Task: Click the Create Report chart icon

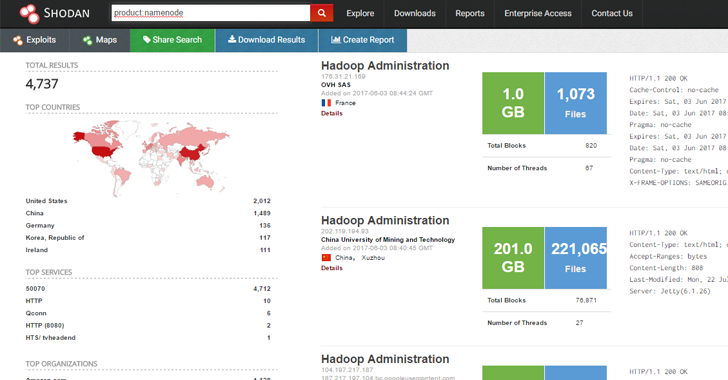Action: tap(335, 39)
